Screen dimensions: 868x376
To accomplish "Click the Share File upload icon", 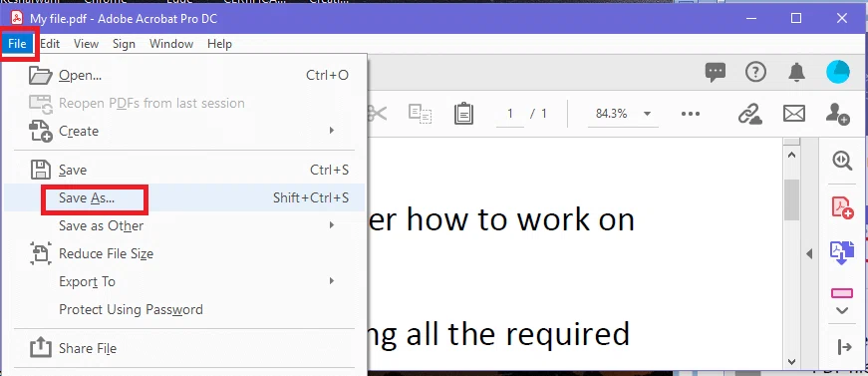I will pyautogui.click(x=40, y=348).
